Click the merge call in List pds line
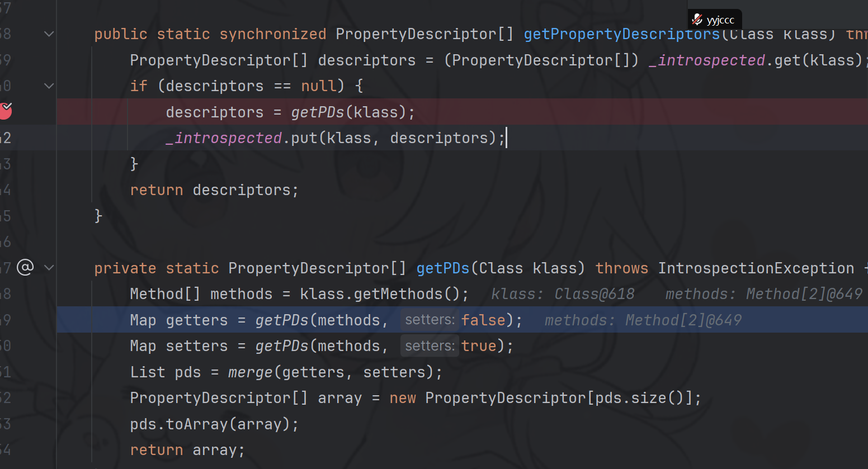The width and height of the screenshot is (868, 469). pyautogui.click(x=250, y=372)
